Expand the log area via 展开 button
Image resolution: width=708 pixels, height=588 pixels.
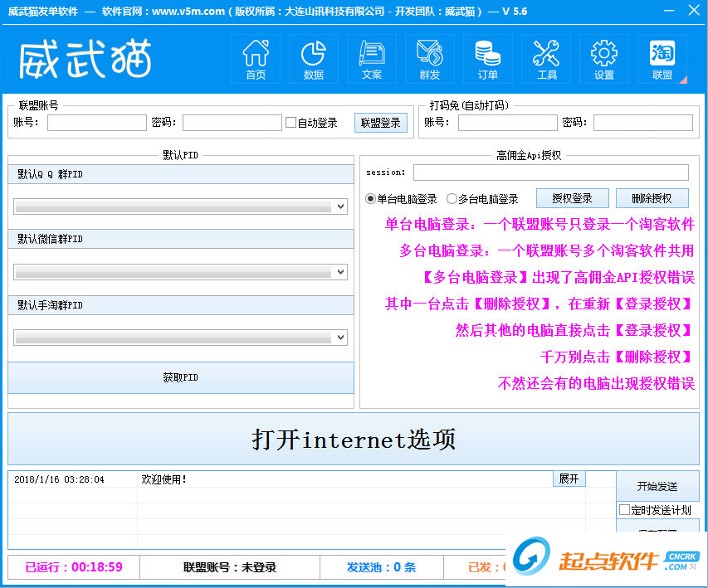[x=569, y=479]
